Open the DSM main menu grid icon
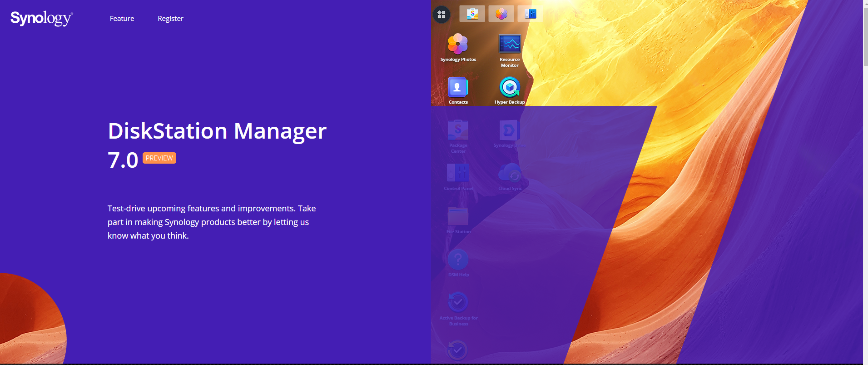 [441, 15]
